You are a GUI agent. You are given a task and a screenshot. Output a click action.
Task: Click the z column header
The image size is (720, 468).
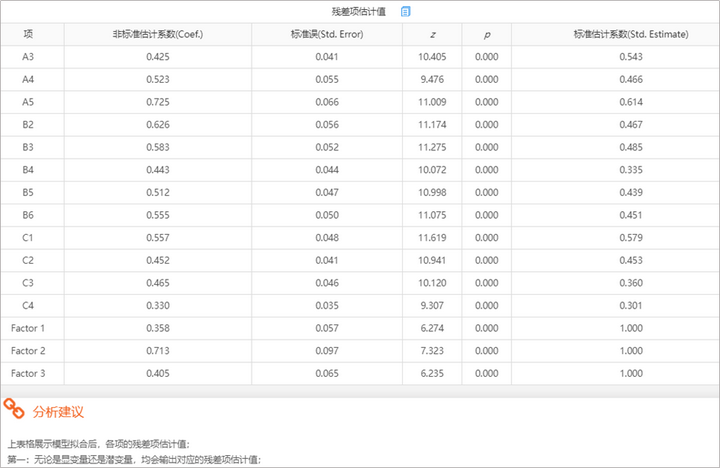point(433,34)
